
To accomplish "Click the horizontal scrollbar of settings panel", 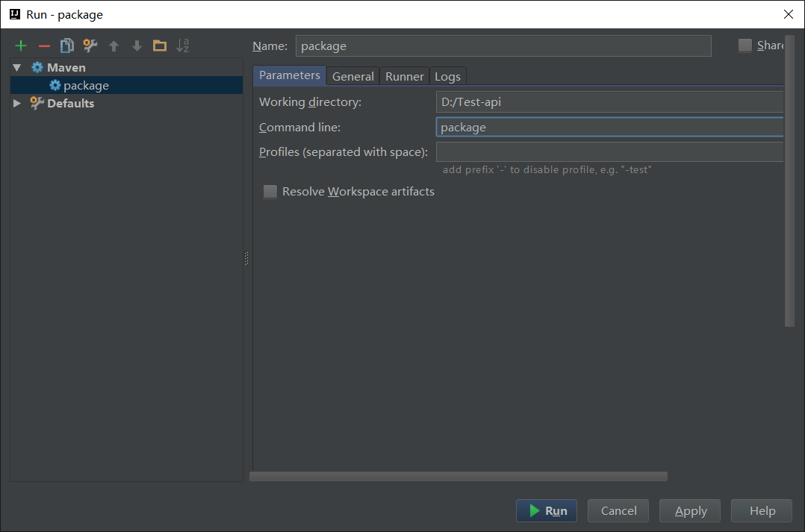I will click(x=459, y=477).
